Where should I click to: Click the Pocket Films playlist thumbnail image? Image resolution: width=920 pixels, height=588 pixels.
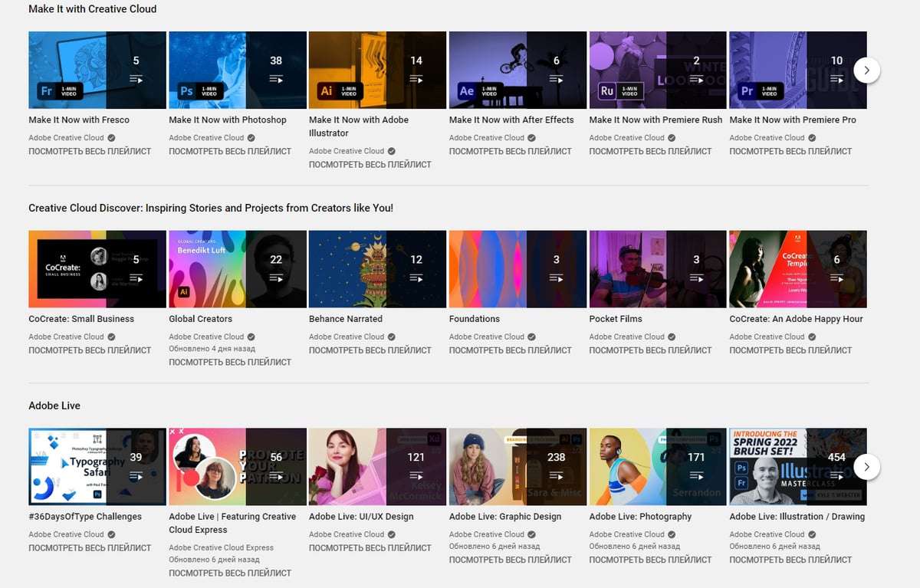pos(658,269)
